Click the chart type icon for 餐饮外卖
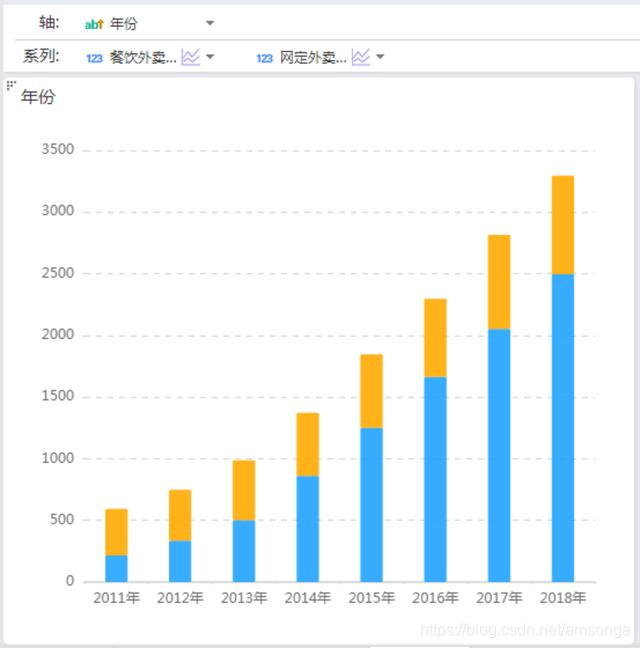Image resolution: width=640 pixels, height=648 pixels. [190, 57]
